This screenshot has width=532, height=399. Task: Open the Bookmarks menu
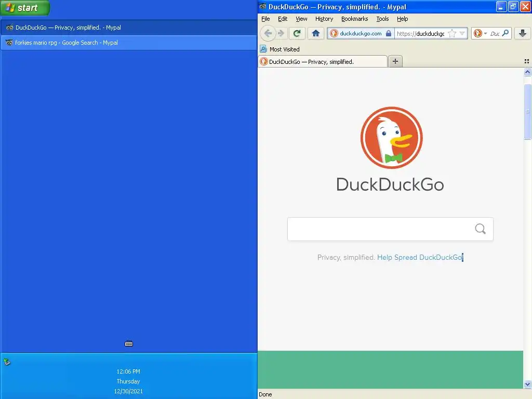354,19
